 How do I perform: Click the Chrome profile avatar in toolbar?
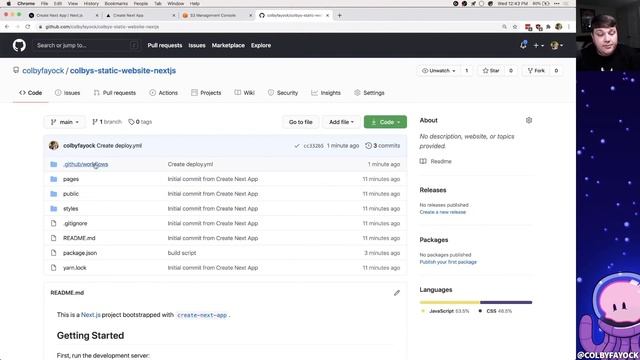click(558, 27)
